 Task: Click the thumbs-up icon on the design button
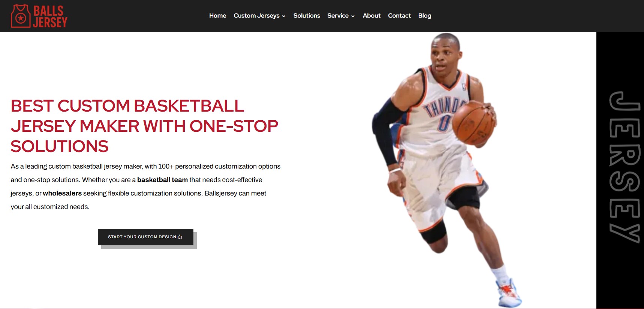[180, 237]
